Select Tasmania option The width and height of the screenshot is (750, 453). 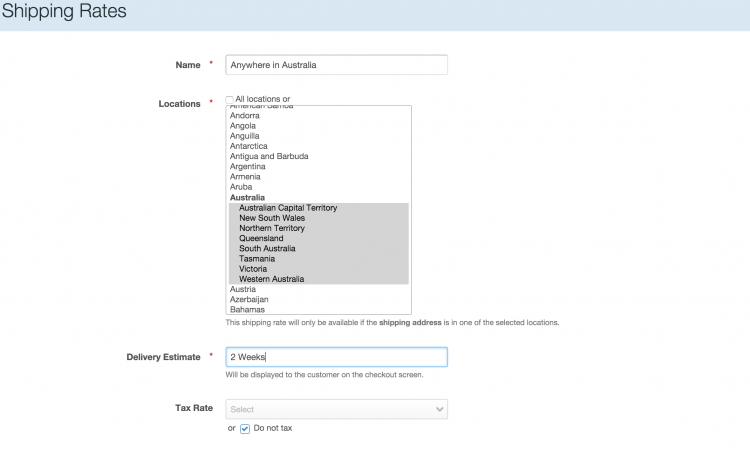[319, 259]
